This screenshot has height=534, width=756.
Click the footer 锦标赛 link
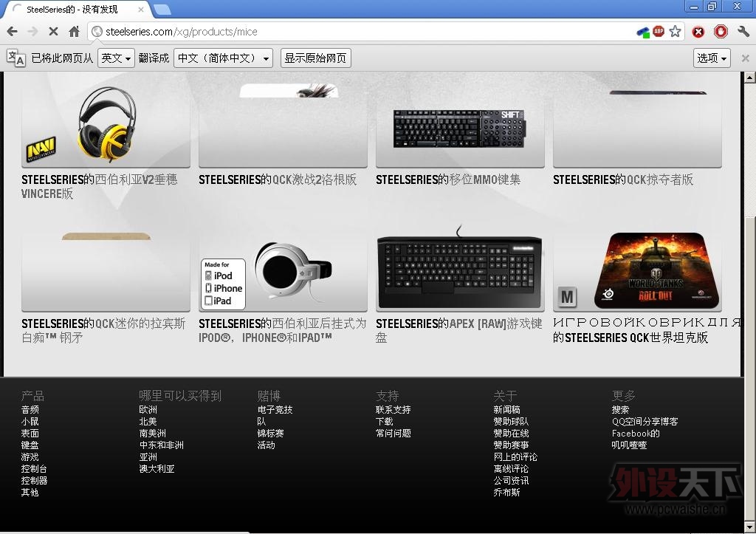click(x=270, y=433)
